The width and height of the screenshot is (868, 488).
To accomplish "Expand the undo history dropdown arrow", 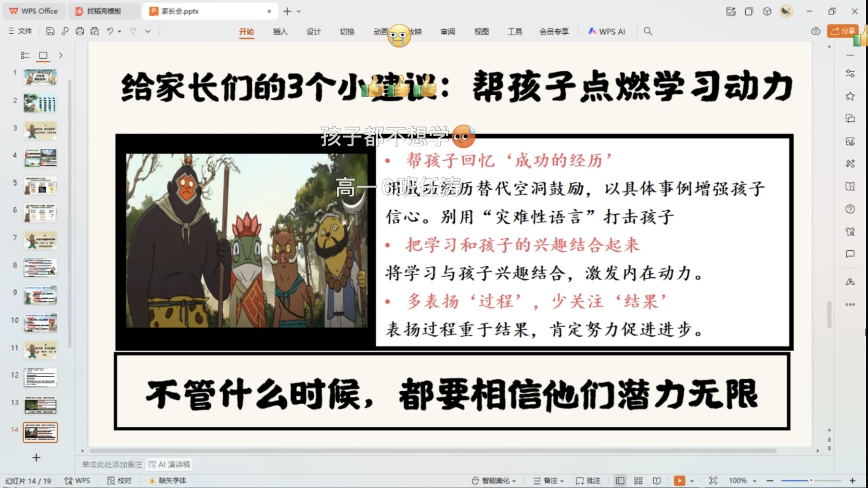I will pyautogui.click(x=119, y=31).
